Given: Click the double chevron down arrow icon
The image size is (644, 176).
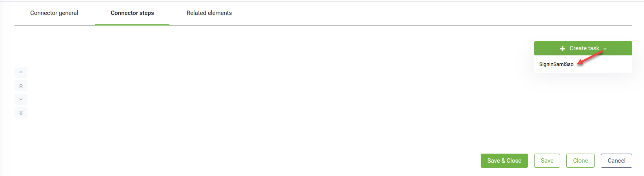Looking at the screenshot, I should (x=21, y=113).
